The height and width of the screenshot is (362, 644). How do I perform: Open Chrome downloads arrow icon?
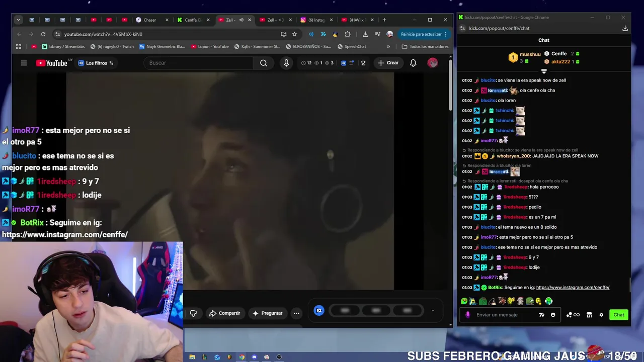coord(365,34)
